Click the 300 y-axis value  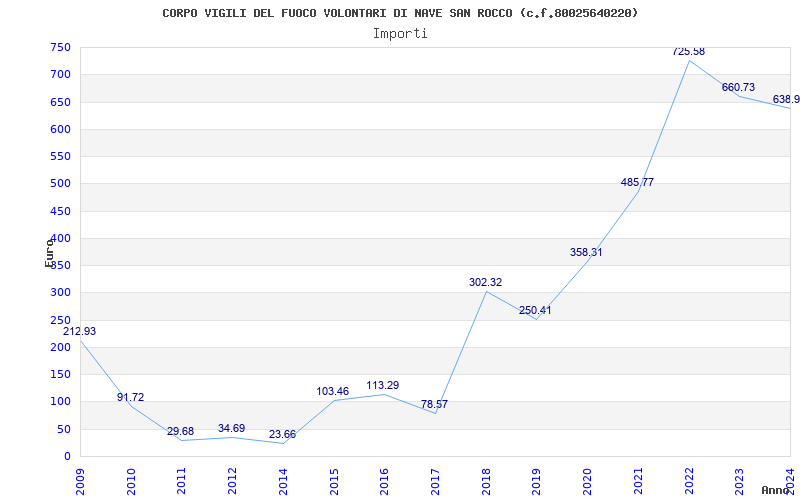60,293
